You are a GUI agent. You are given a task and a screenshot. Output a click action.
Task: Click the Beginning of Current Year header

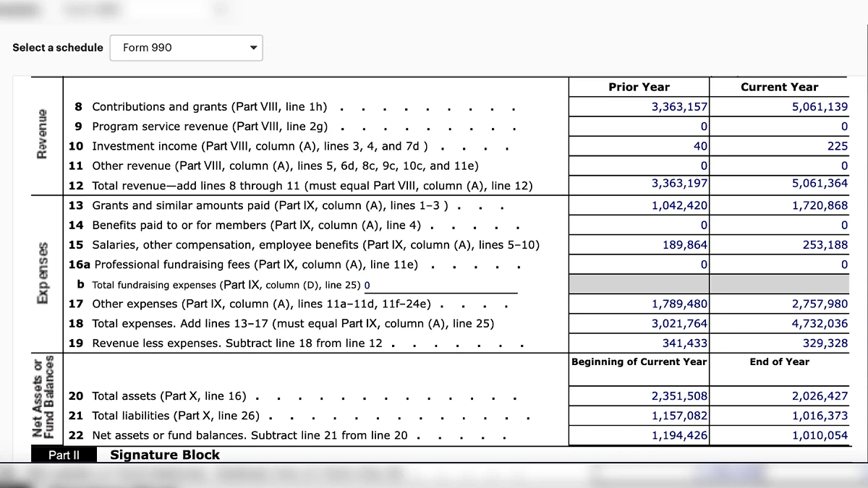(x=639, y=361)
